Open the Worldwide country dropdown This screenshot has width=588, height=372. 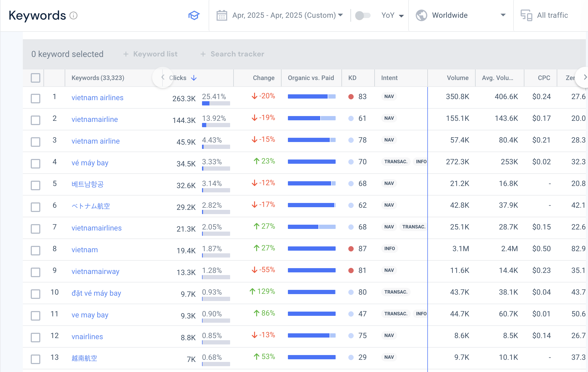click(461, 15)
